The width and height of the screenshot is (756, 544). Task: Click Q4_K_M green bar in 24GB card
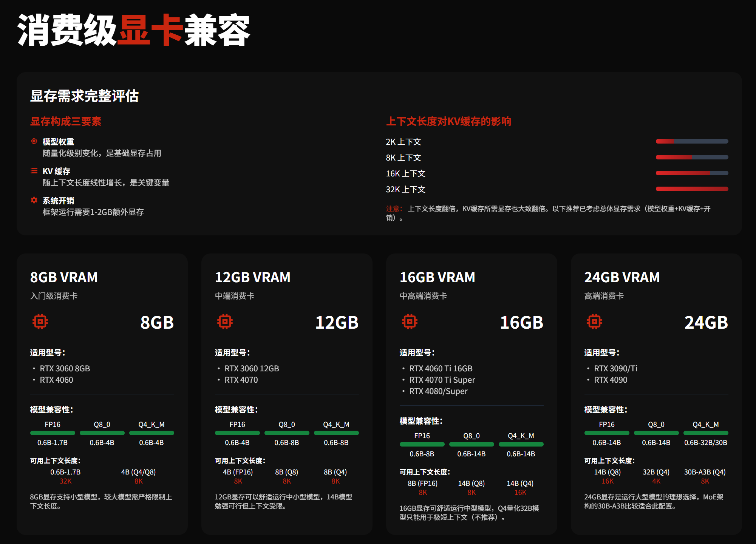705,433
